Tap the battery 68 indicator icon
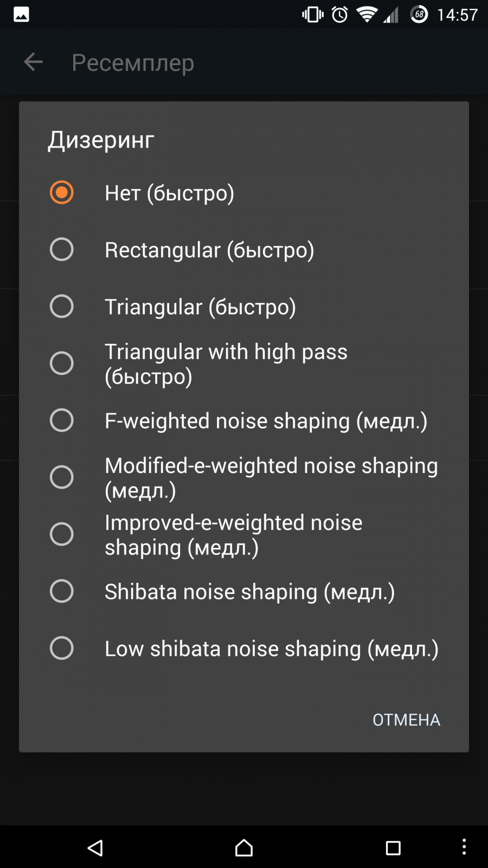Screen dimensions: 488x868 click(419, 15)
